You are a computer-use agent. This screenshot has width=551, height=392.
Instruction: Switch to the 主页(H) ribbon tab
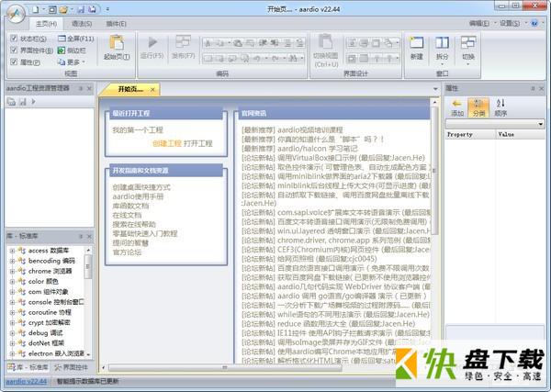pos(46,24)
